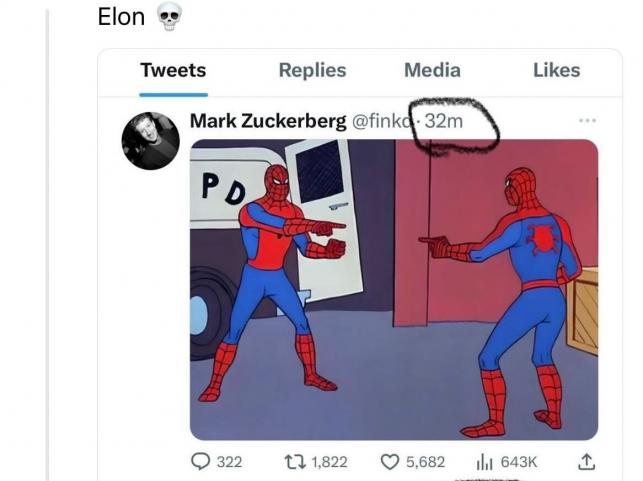Open tweet analytics via the bar chart icon
The width and height of the screenshot is (643, 481).
[x=485, y=461]
